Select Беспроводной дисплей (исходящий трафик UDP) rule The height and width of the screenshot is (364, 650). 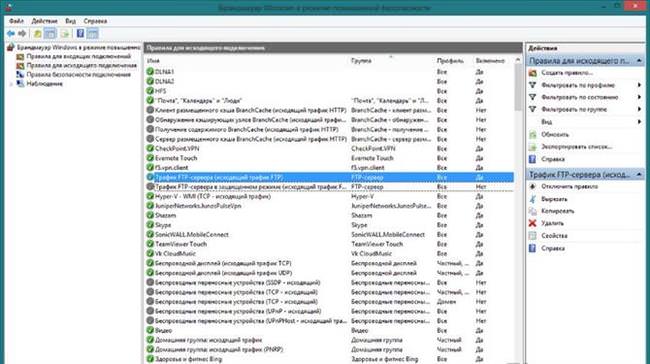click(x=330, y=273)
